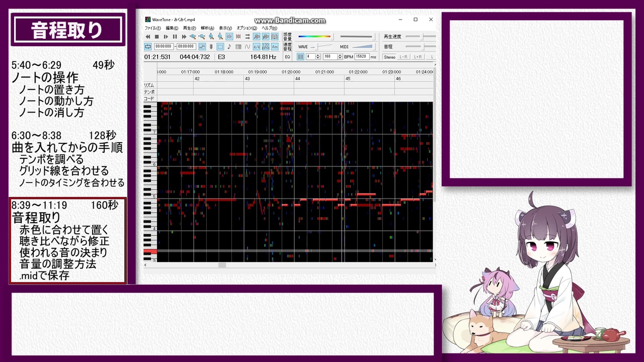Click the beats value field showing 4

coord(310,57)
